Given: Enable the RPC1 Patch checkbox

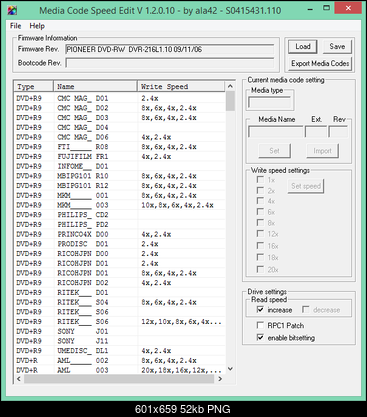Looking at the screenshot, I should pos(260,325).
